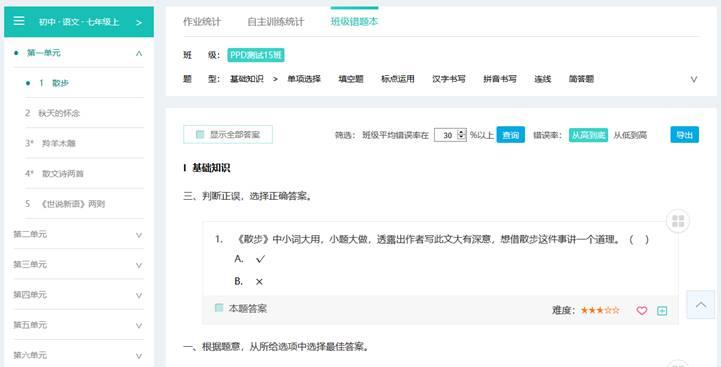The width and height of the screenshot is (721, 367).
Task: Select the 从低到高 sort option
Action: pyautogui.click(x=630, y=135)
